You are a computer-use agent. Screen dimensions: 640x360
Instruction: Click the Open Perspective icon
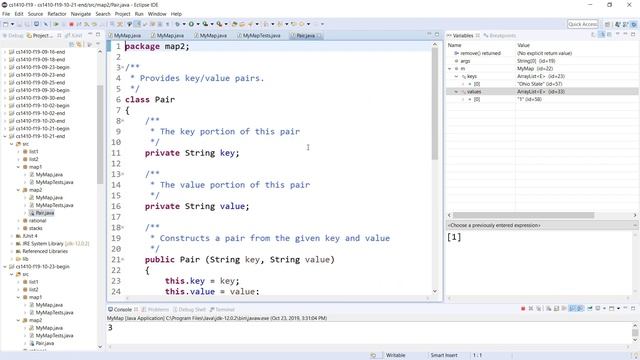tap(607, 24)
